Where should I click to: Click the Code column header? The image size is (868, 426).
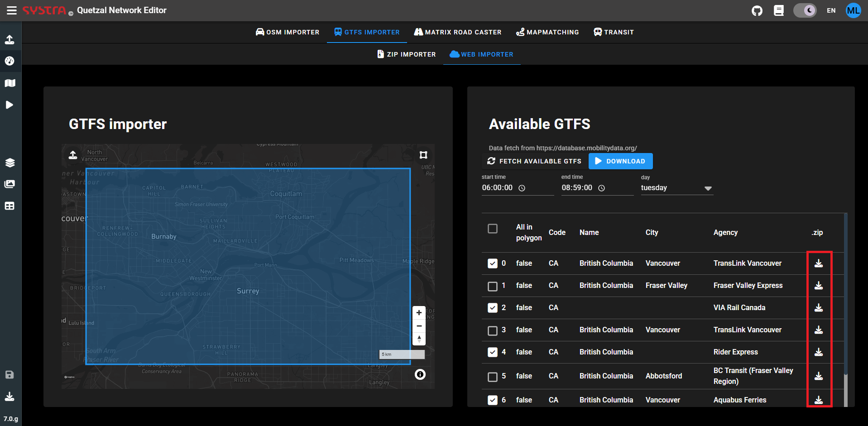[557, 232]
